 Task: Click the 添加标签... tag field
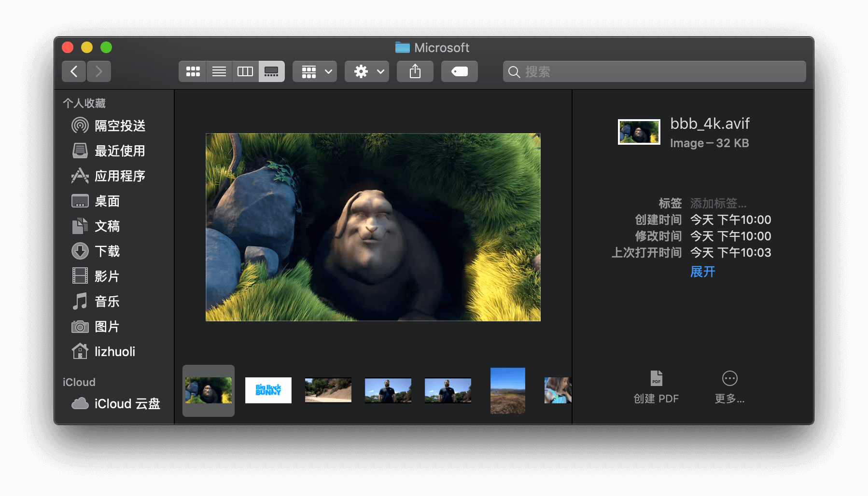[x=718, y=203]
